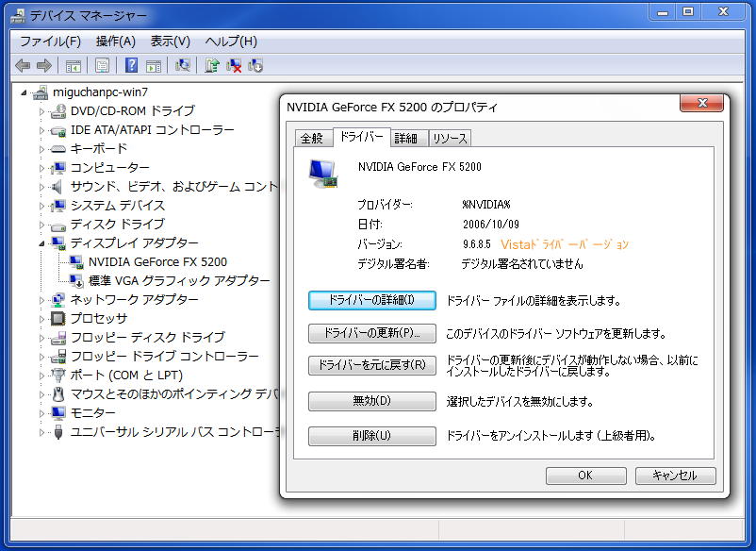
Task: Click the Uninstall device red-X toolbar icon
Action: (x=234, y=66)
